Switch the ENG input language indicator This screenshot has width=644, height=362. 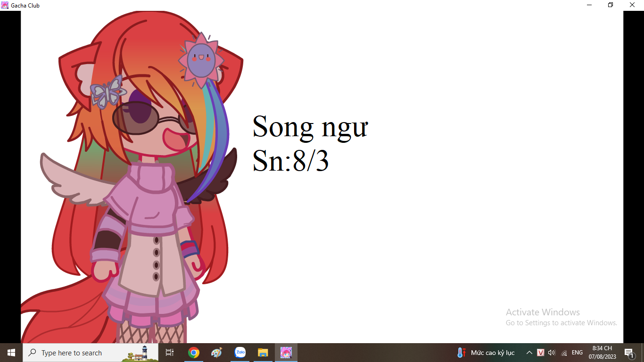click(577, 353)
